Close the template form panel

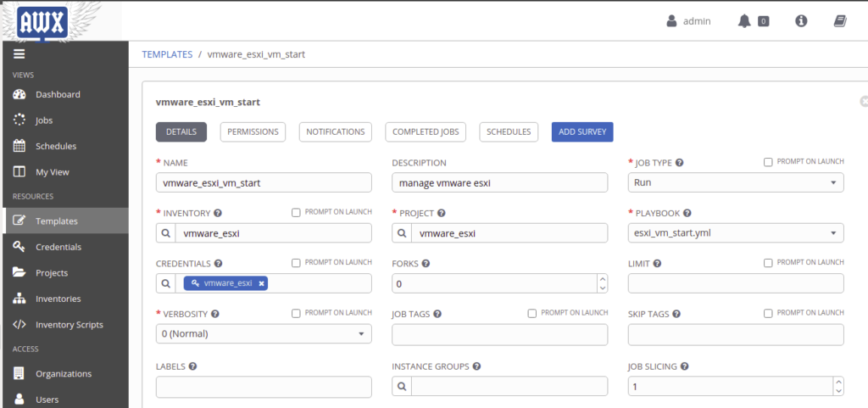click(x=864, y=102)
